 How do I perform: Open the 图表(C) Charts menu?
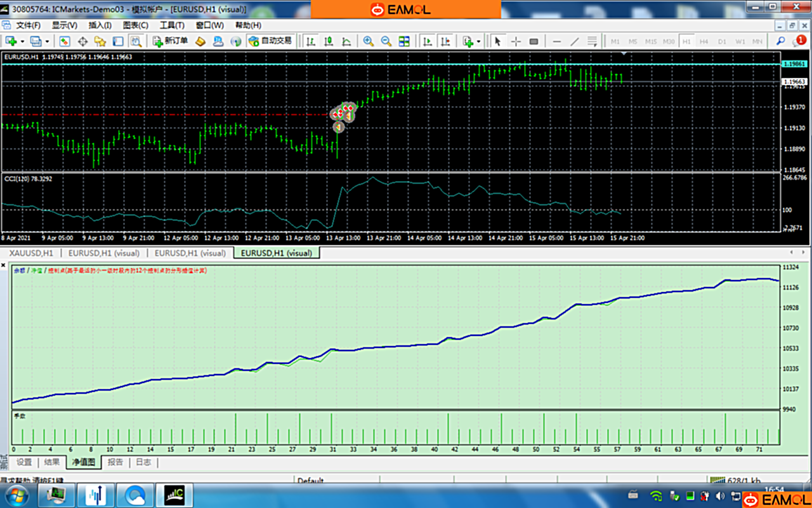click(135, 25)
